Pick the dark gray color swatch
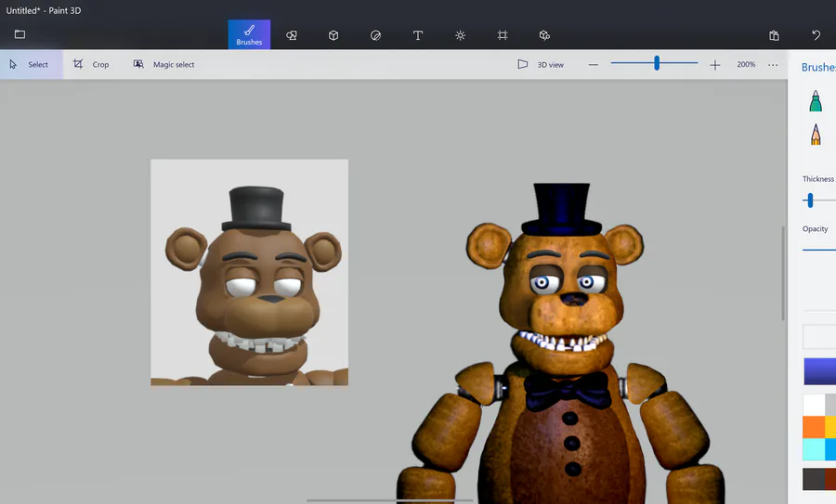836x504 pixels. click(814, 479)
